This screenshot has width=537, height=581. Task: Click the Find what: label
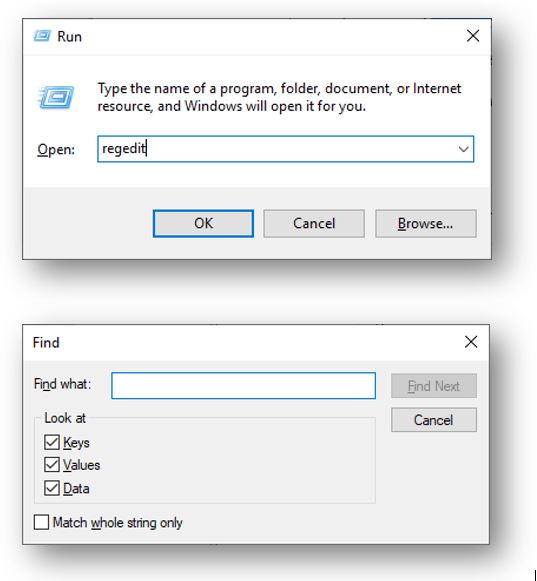(62, 384)
